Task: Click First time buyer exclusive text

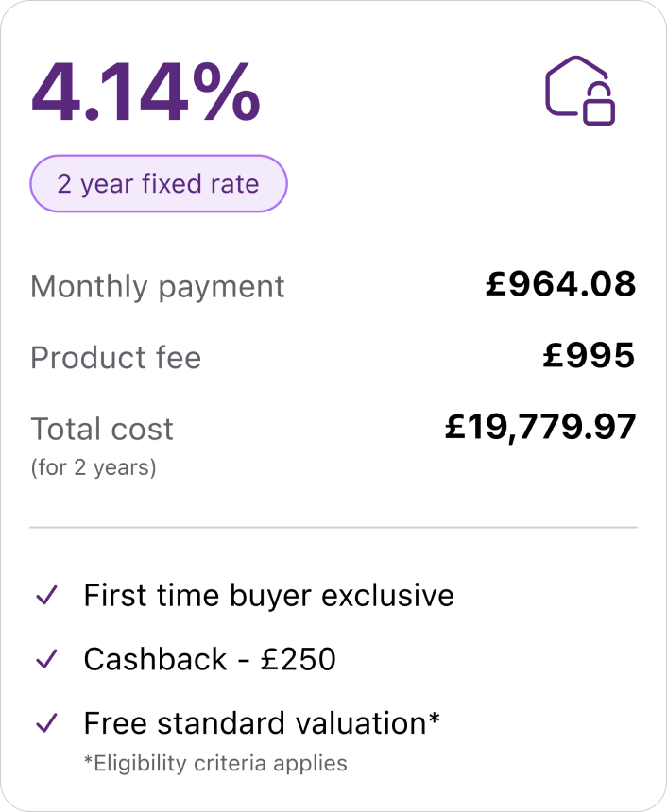Action: [x=268, y=596]
